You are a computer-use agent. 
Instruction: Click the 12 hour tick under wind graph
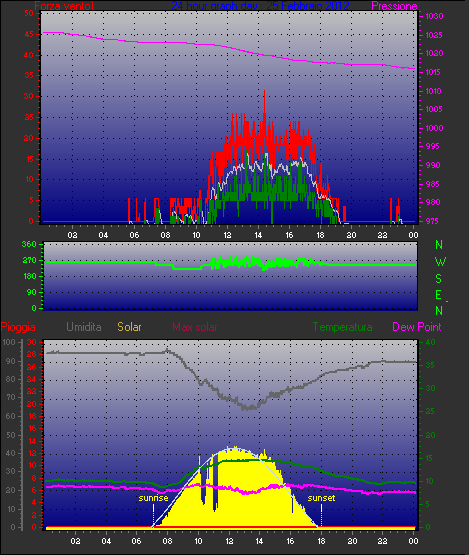pos(227,235)
